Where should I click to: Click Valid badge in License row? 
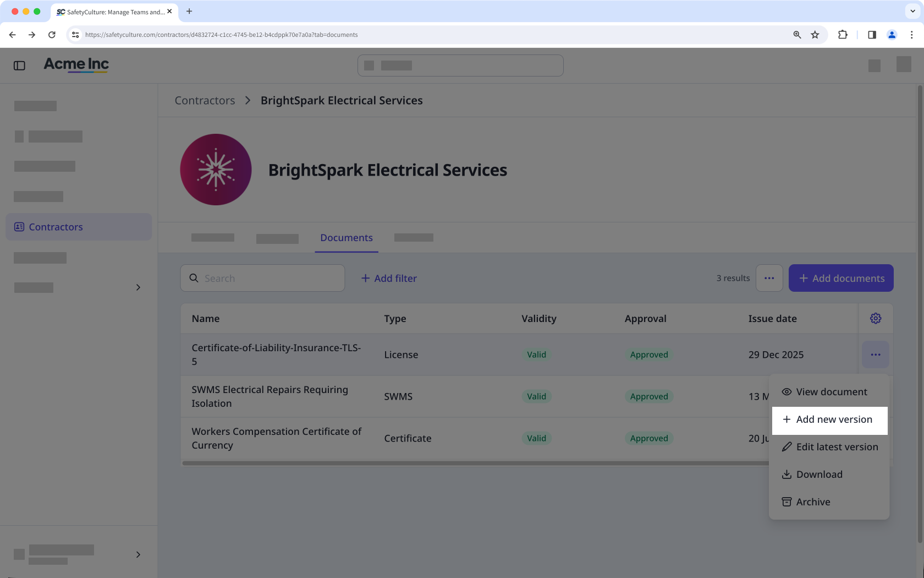tap(536, 355)
